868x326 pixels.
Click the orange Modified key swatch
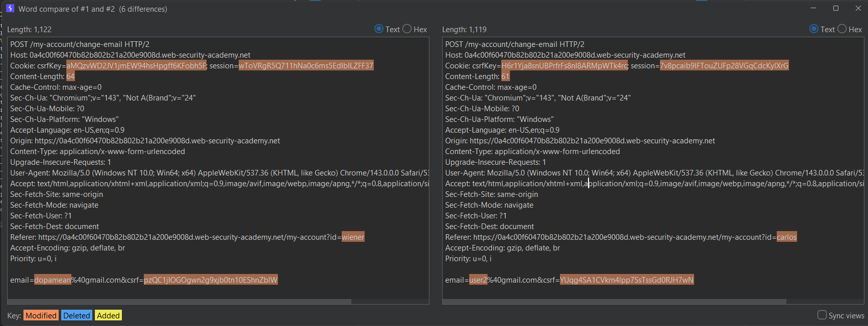(41, 315)
